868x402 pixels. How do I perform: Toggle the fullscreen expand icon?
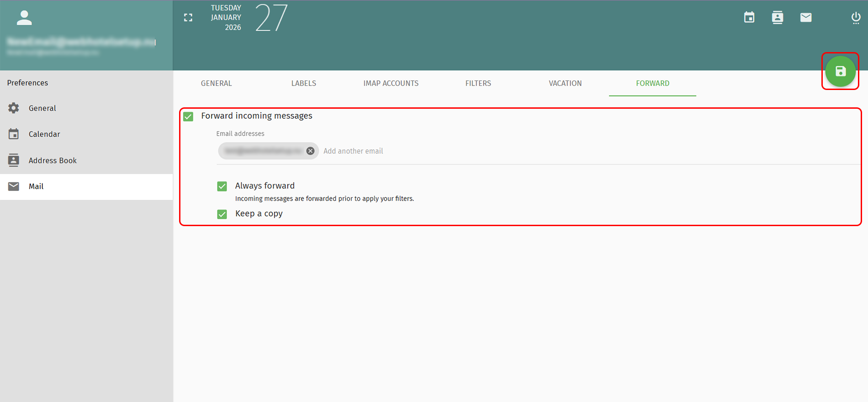188,18
